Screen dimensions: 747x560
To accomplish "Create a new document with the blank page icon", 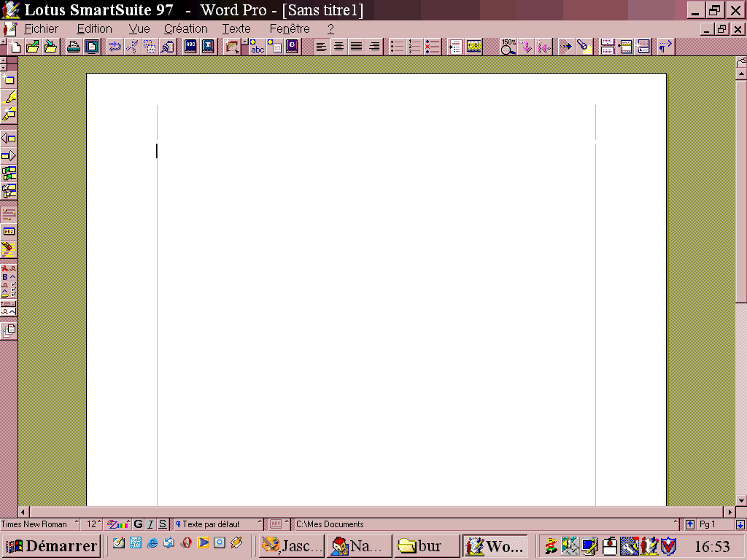I will coord(15,47).
